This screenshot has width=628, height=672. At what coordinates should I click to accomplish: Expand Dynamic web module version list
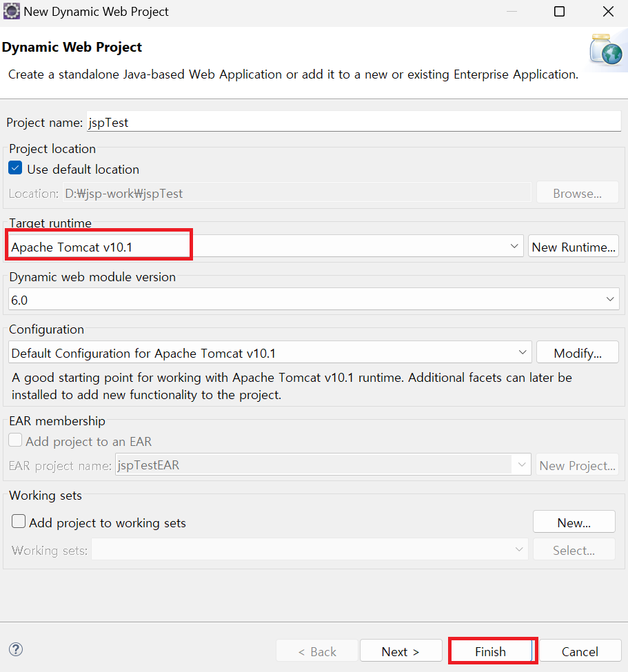pos(610,299)
